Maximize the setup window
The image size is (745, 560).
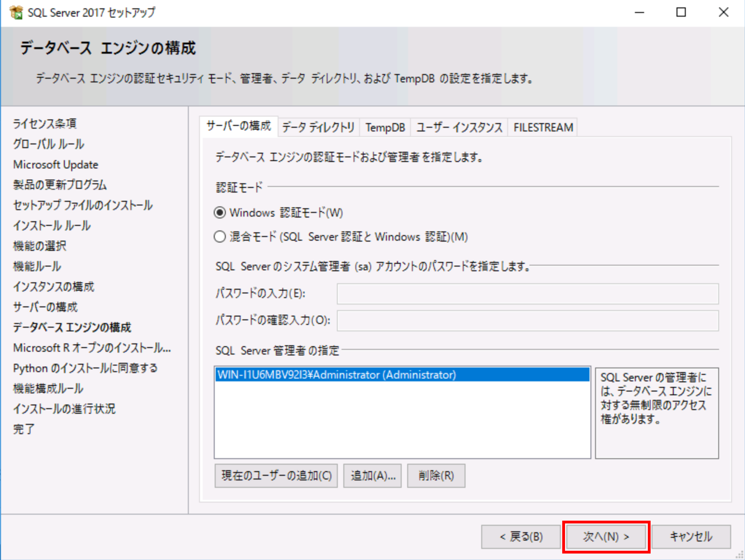tap(681, 12)
